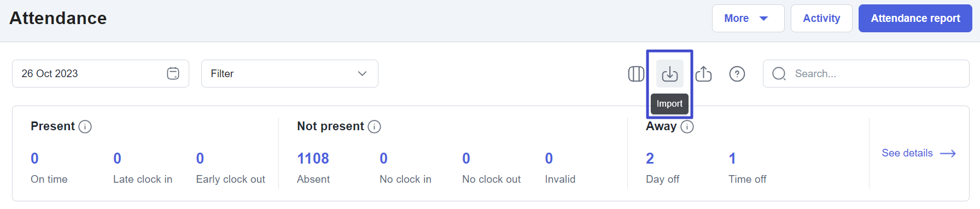Click the Attendance report button
This screenshot has width=980, height=209.
tap(915, 19)
